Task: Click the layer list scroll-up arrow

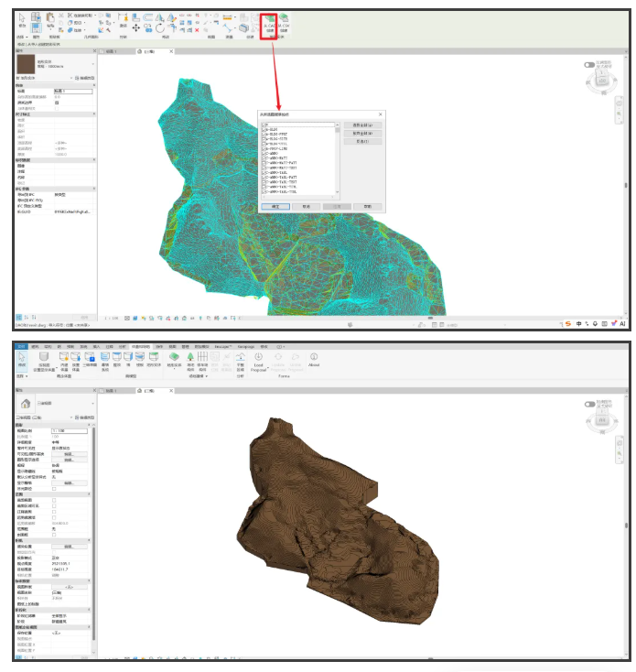Action: [x=338, y=125]
